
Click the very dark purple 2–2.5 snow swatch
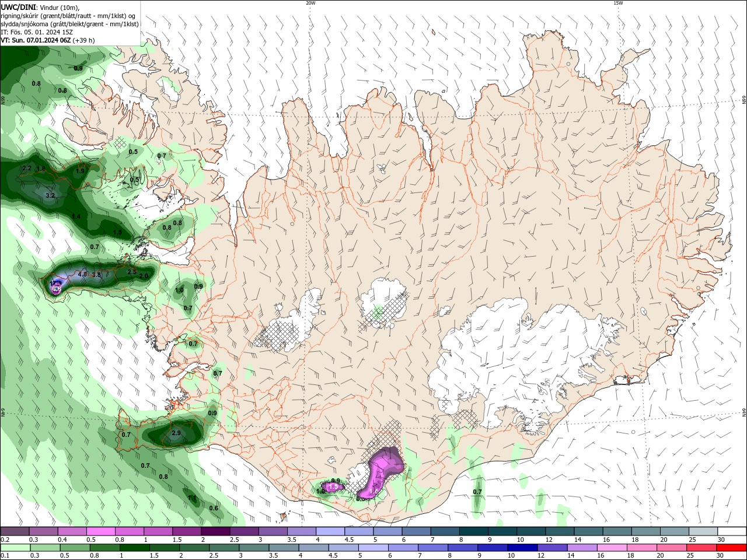coord(215,531)
